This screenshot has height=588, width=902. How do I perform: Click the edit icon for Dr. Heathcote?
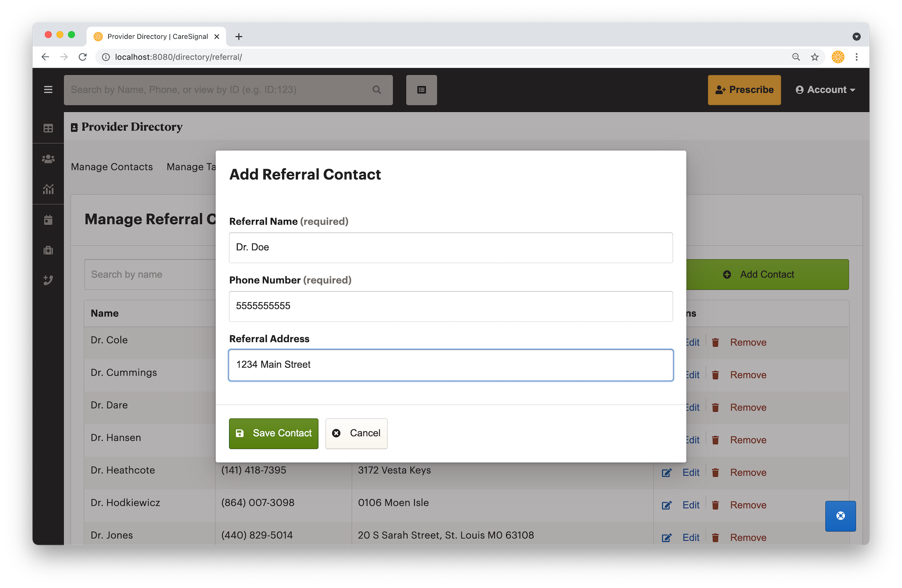point(667,473)
